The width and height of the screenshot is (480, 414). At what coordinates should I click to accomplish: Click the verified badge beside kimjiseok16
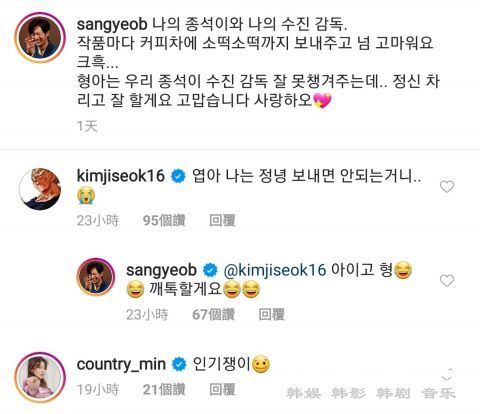(x=178, y=176)
